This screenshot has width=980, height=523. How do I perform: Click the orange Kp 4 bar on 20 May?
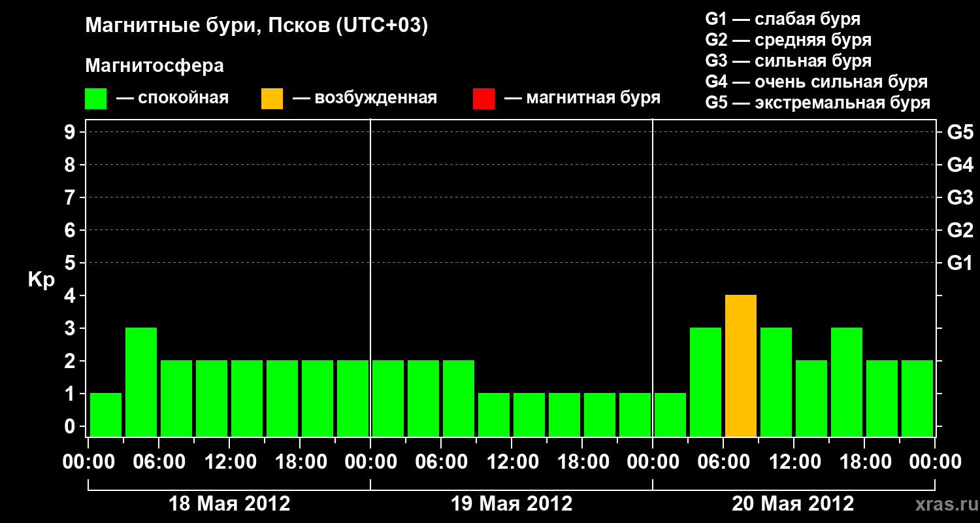[741, 365]
